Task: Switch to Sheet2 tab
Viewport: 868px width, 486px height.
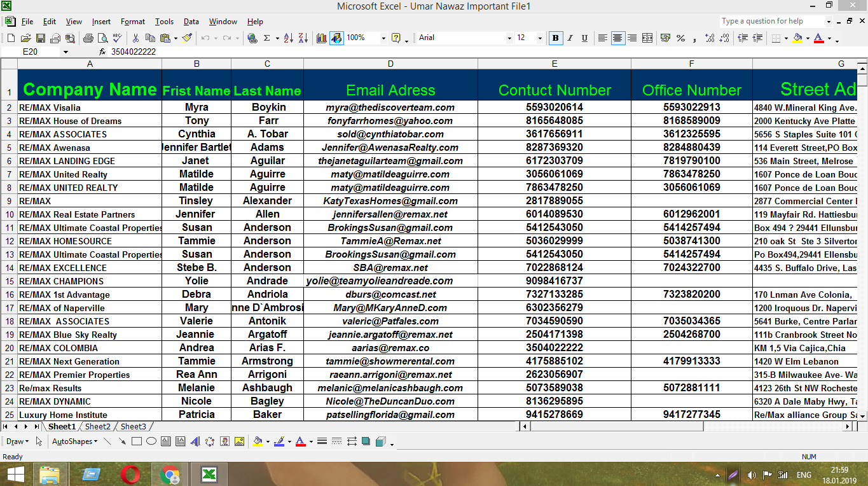Action: [x=98, y=427]
